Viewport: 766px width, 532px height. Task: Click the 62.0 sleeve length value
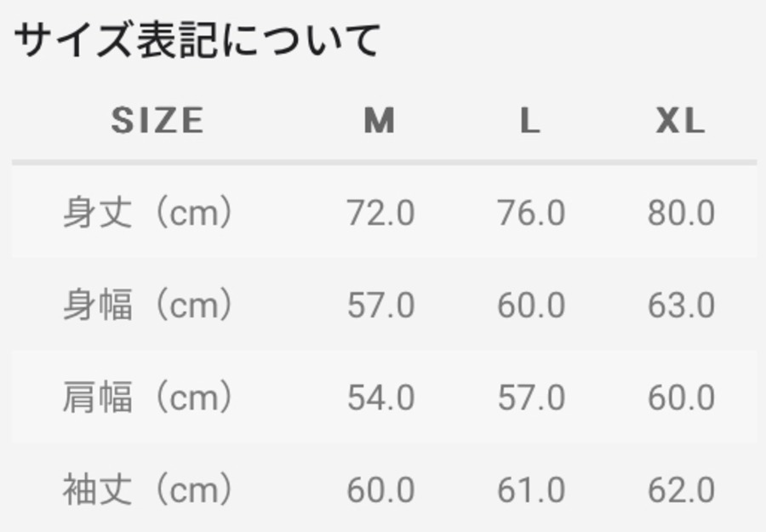click(x=681, y=489)
